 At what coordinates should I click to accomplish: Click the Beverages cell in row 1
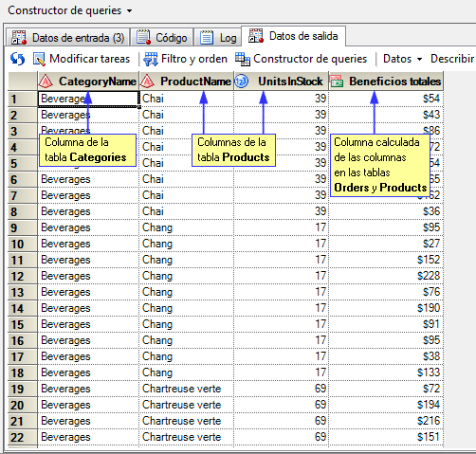coord(88,99)
